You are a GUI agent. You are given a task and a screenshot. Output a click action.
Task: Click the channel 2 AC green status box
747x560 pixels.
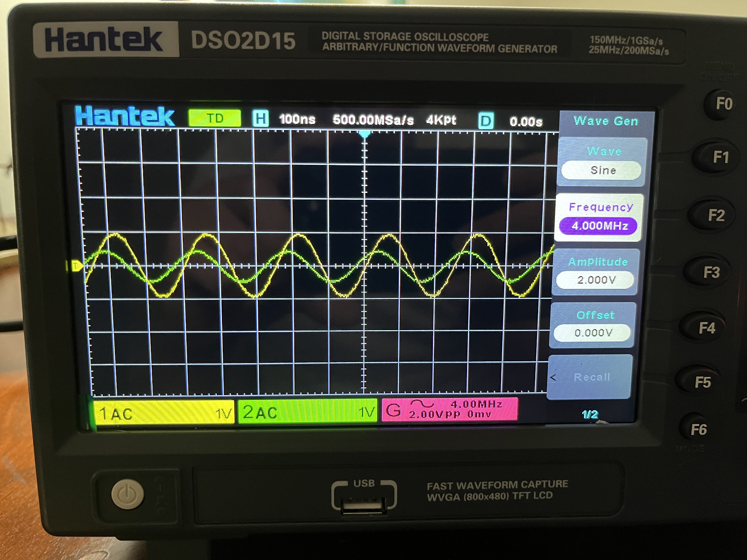(307, 411)
